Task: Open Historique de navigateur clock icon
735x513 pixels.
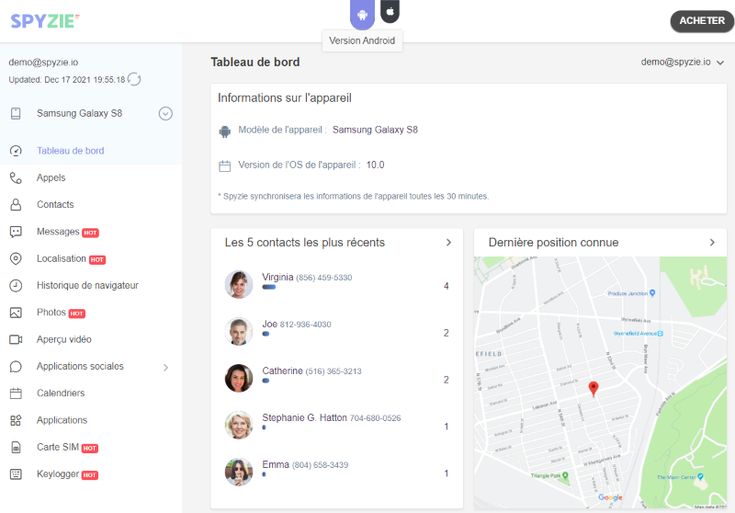Action: pyautogui.click(x=16, y=286)
